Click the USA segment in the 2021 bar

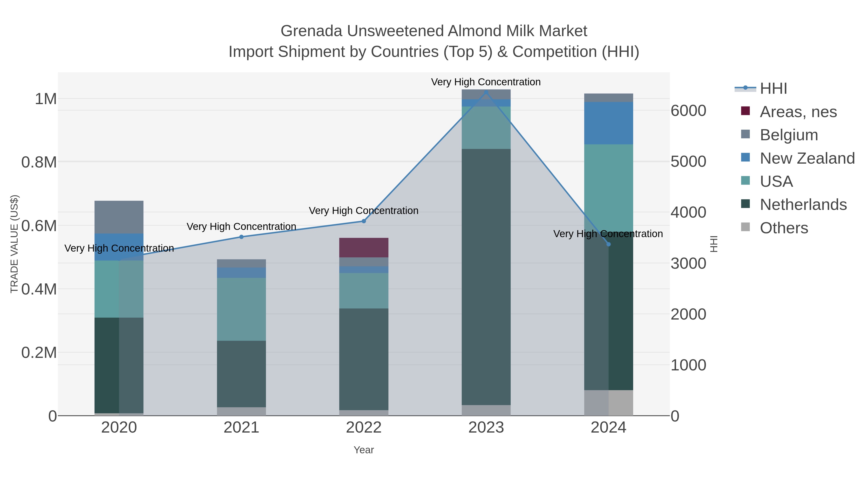[241, 309]
